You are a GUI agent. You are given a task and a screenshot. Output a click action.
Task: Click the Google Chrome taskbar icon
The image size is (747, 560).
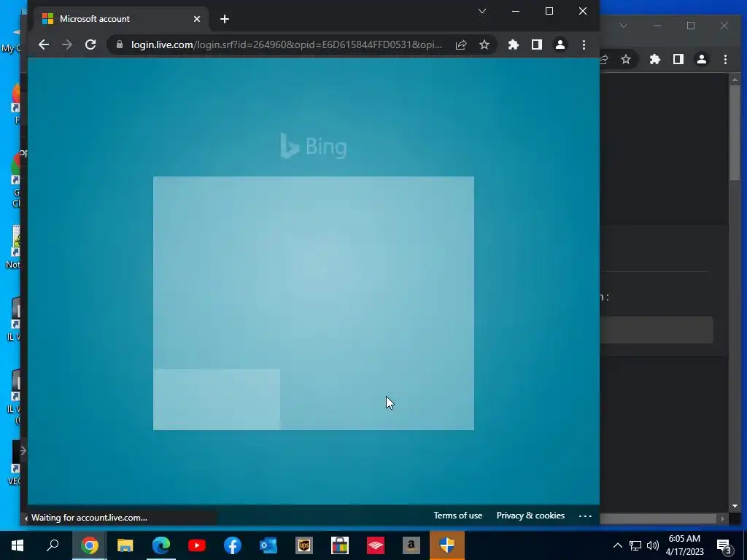coord(89,545)
